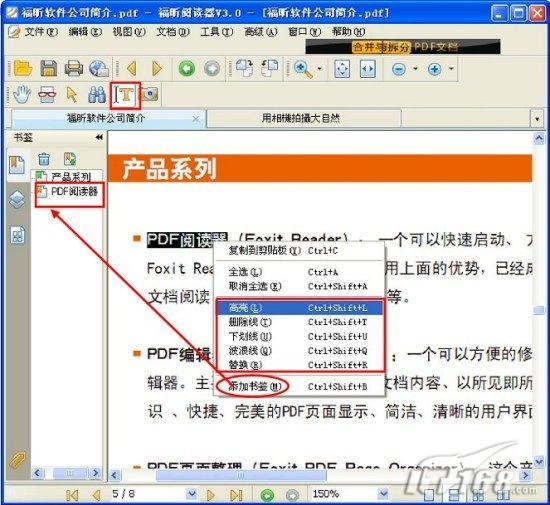550x505 pixels.
Task: Zoom in with the plus circle icon
Action: (434, 69)
